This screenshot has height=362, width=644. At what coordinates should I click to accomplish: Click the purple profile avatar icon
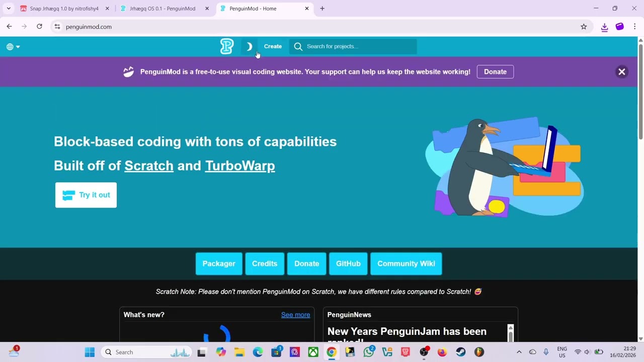click(620, 27)
